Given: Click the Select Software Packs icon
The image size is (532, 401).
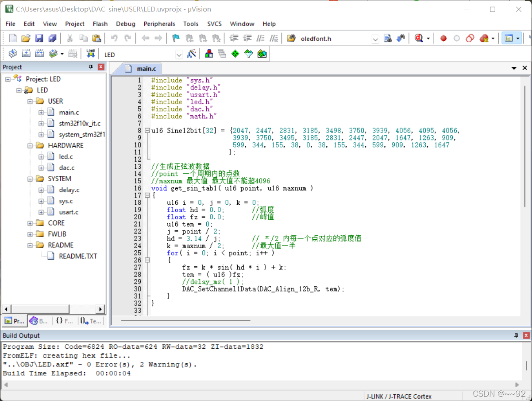Looking at the screenshot, I should coord(249,54).
